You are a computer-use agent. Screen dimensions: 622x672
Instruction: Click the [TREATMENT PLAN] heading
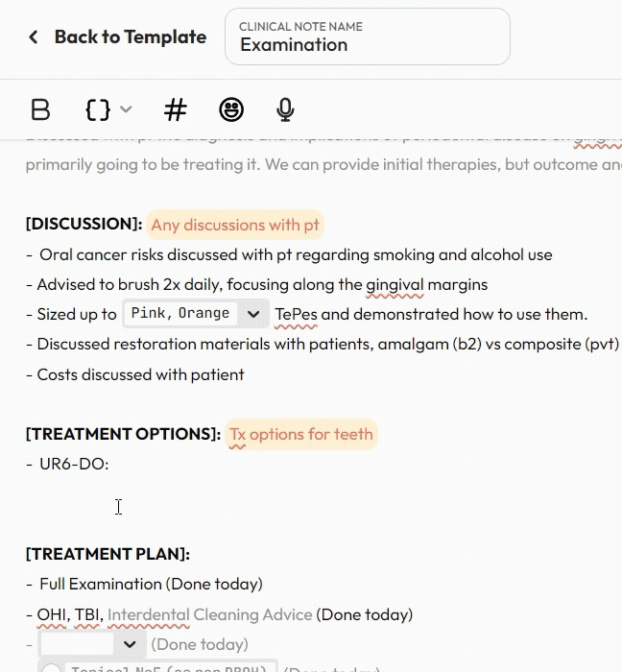click(108, 554)
